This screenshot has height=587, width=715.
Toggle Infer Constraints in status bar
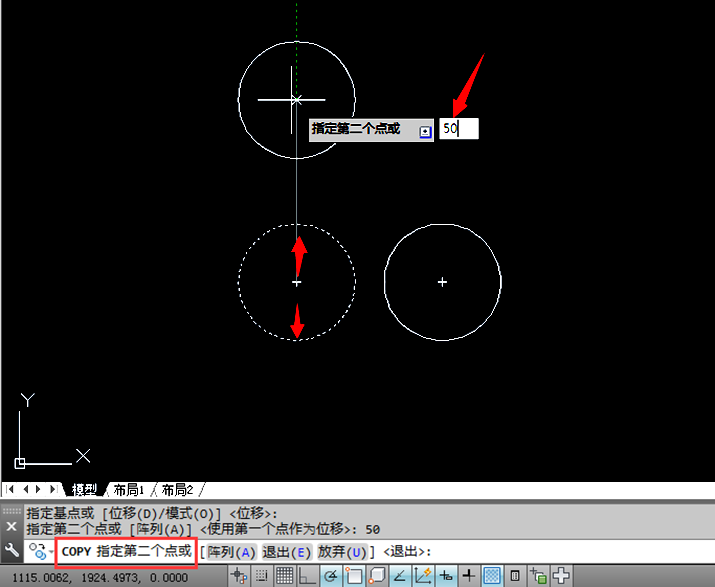click(239, 576)
